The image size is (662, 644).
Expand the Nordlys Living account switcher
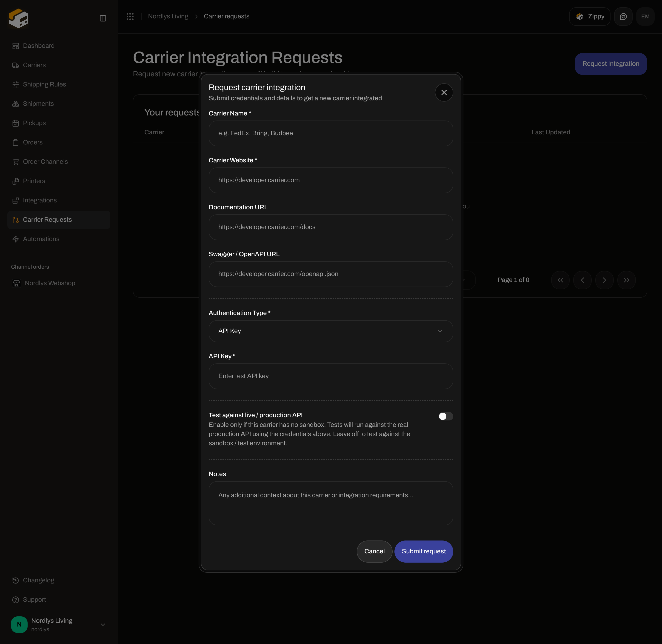103,624
